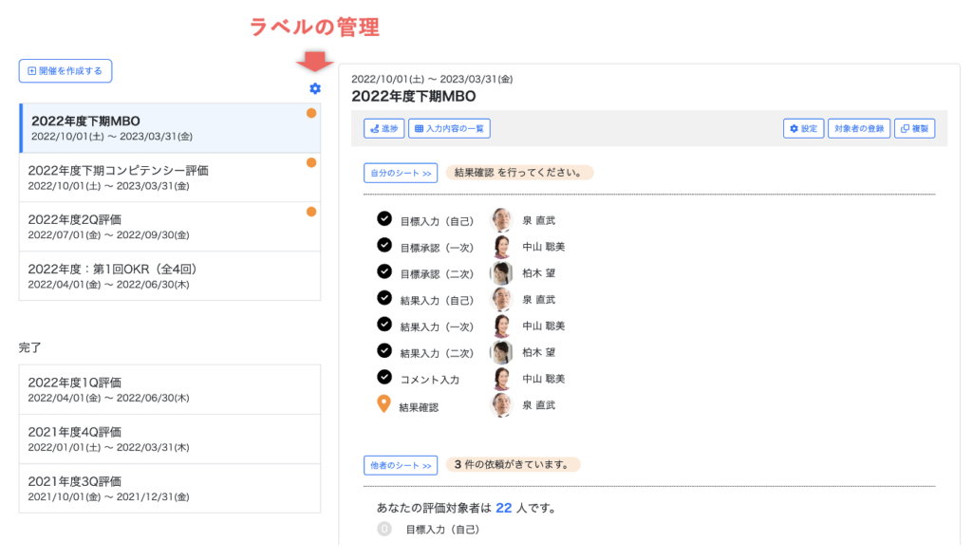Open the 進捗 progress view
The width and height of the screenshot is (972, 560).
click(x=383, y=128)
